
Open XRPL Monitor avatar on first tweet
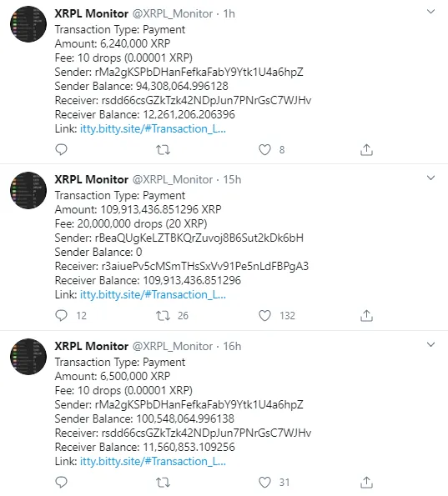(28, 24)
